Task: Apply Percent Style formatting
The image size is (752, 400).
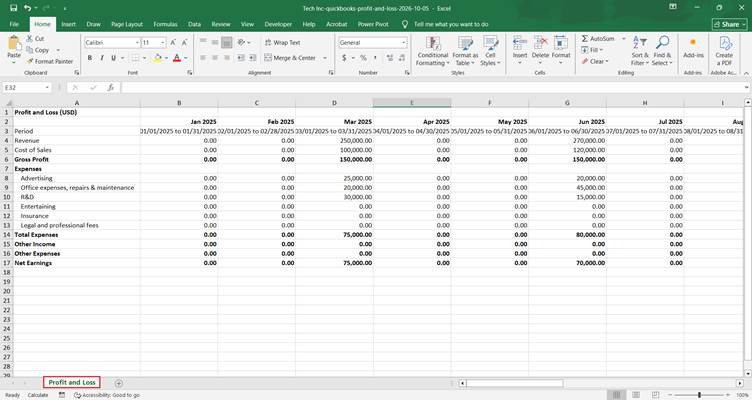Action: (363, 58)
